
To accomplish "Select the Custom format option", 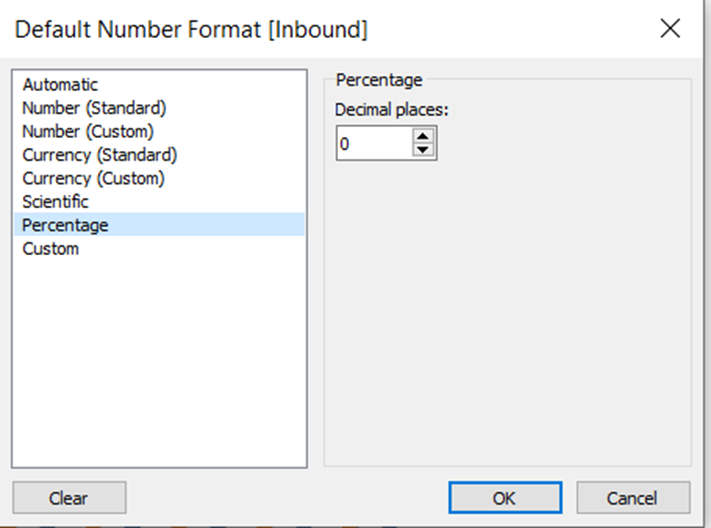I will [50, 248].
